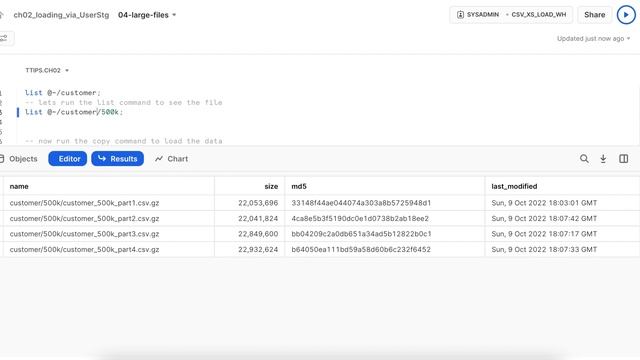
Task: Select md5 value starting with 33148f44
Action: (384, 203)
